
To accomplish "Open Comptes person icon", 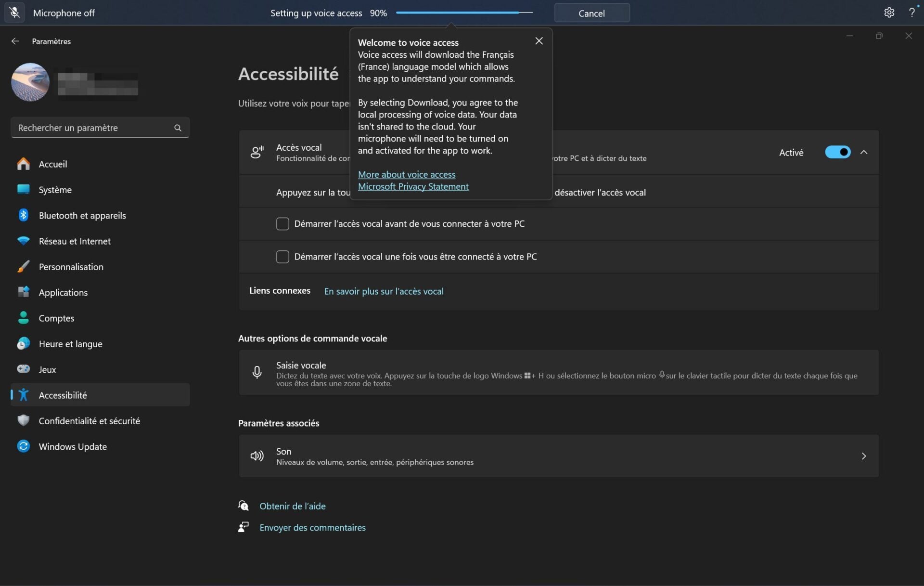I will (23, 318).
